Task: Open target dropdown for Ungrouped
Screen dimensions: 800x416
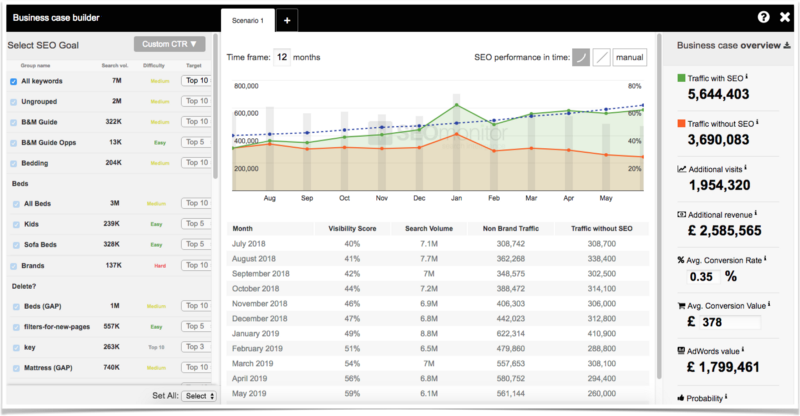Action: 196,101
